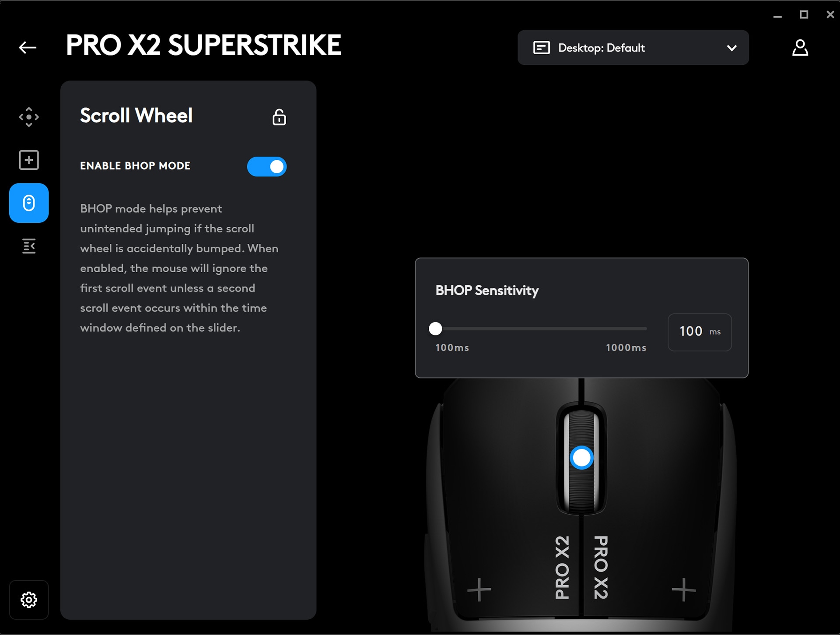Click the account profile icon
The width and height of the screenshot is (840, 635).
800,48
